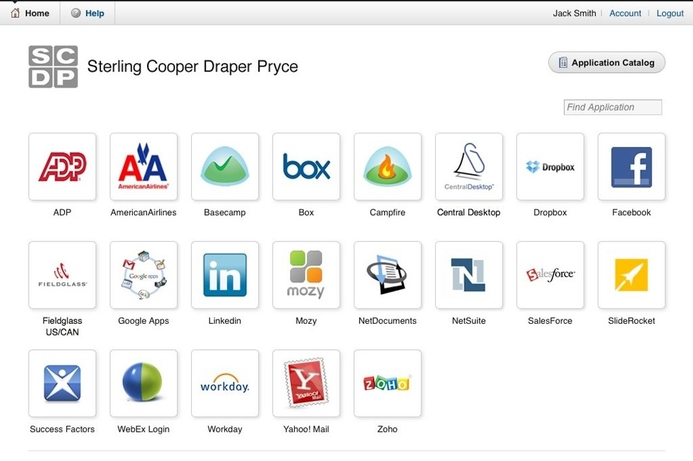This screenshot has height=461, width=693.
Task: Click the WebEx Login caption text
Action: [x=144, y=429]
